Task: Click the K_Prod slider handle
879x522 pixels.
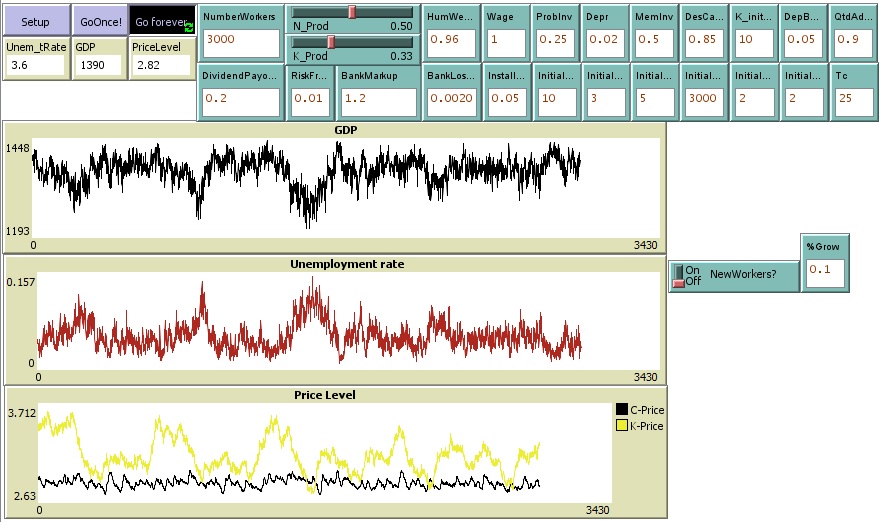Action: point(331,42)
